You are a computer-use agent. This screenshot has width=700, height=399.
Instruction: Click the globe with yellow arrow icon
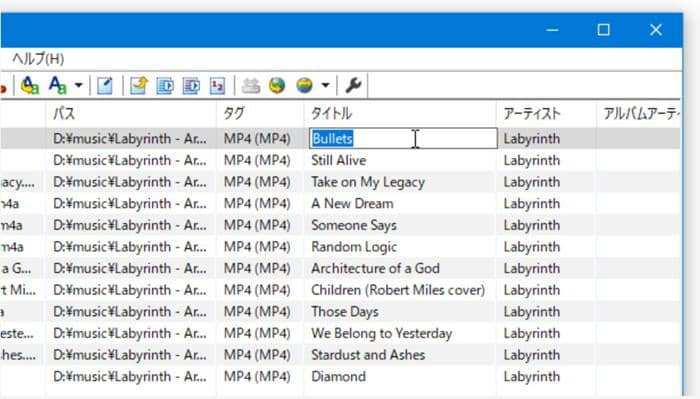tap(277, 85)
